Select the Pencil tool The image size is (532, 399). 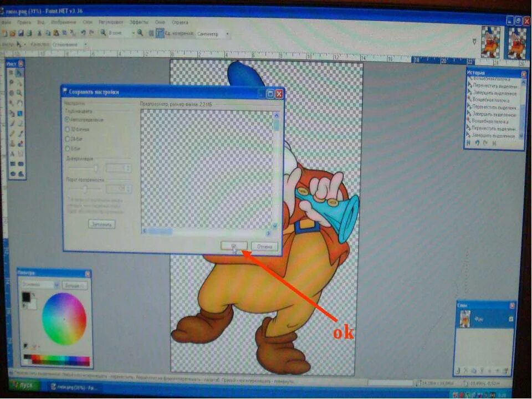[12, 134]
